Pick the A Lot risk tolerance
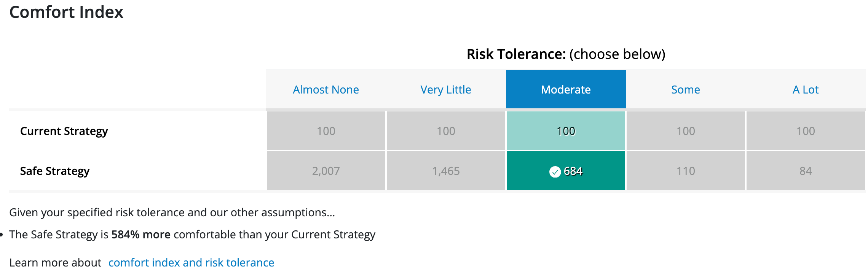Viewport: 868px width, 276px height. (x=806, y=90)
